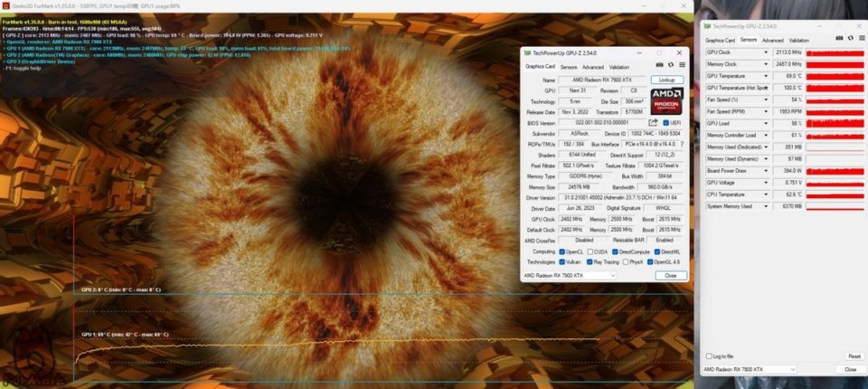
Task: Click the Driver Version field value
Action: pos(620,197)
